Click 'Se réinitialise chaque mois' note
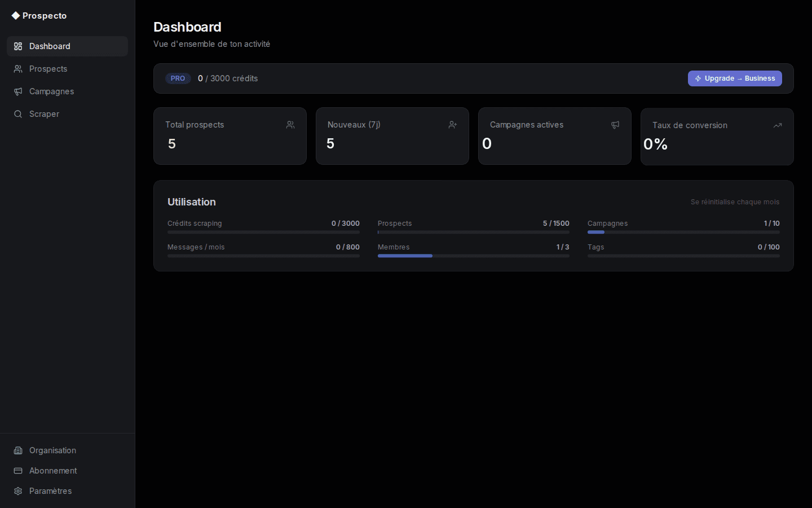The width and height of the screenshot is (812, 508). point(735,202)
